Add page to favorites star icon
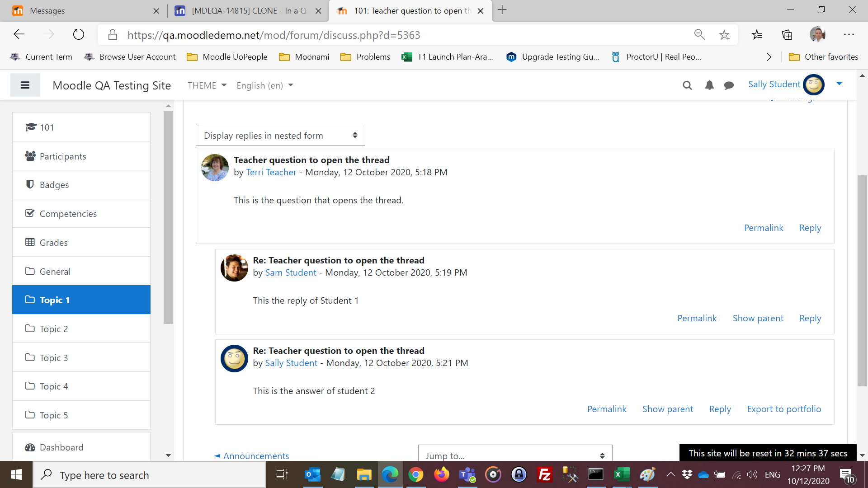This screenshot has height=488, width=868. 724,34
